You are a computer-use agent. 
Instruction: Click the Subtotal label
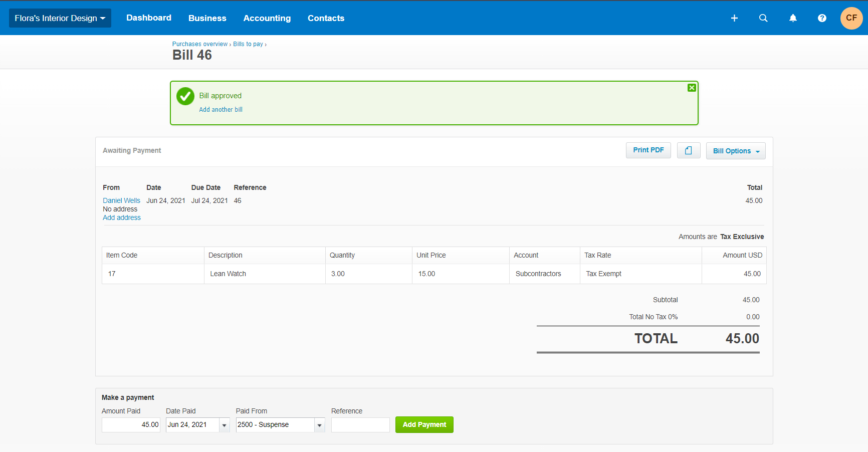click(x=666, y=300)
